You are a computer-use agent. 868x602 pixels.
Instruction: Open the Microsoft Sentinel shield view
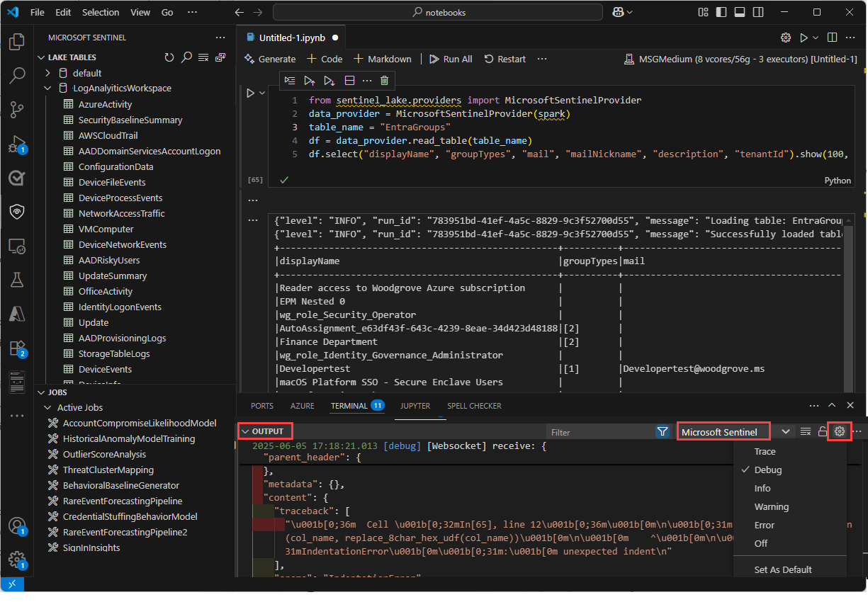(17, 212)
